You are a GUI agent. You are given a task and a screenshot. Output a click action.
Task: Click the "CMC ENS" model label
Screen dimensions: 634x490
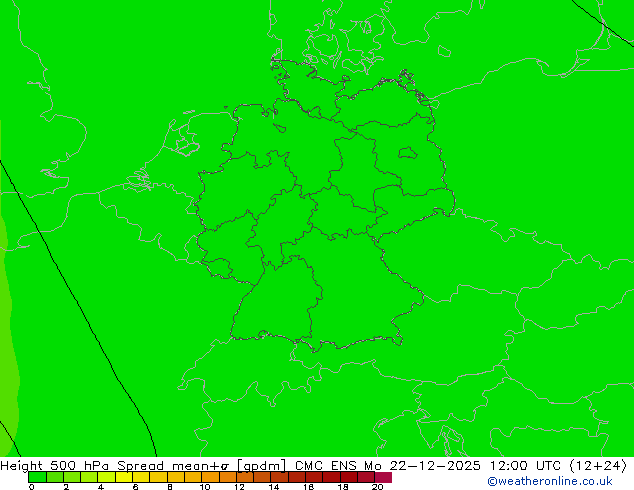[326, 466]
